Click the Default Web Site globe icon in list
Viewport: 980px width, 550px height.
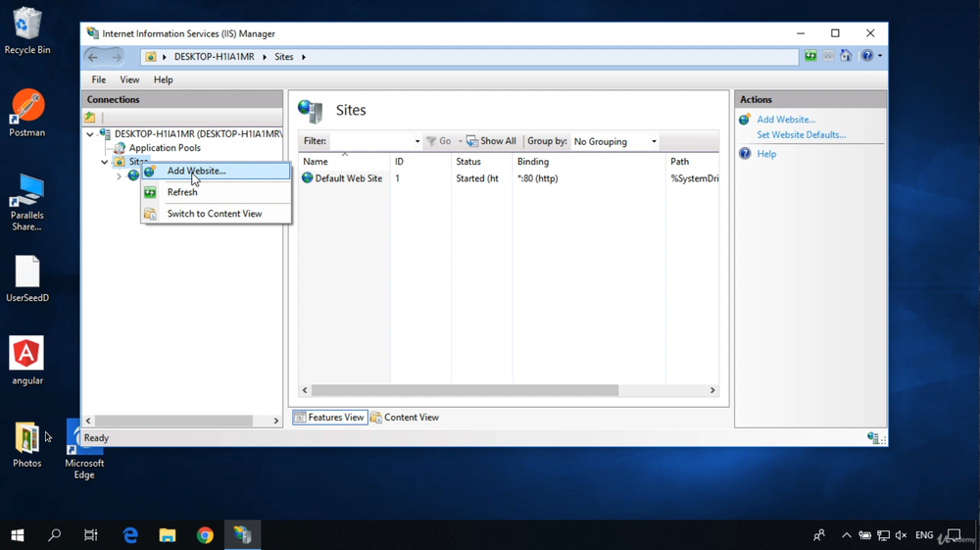click(x=307, y=177)
